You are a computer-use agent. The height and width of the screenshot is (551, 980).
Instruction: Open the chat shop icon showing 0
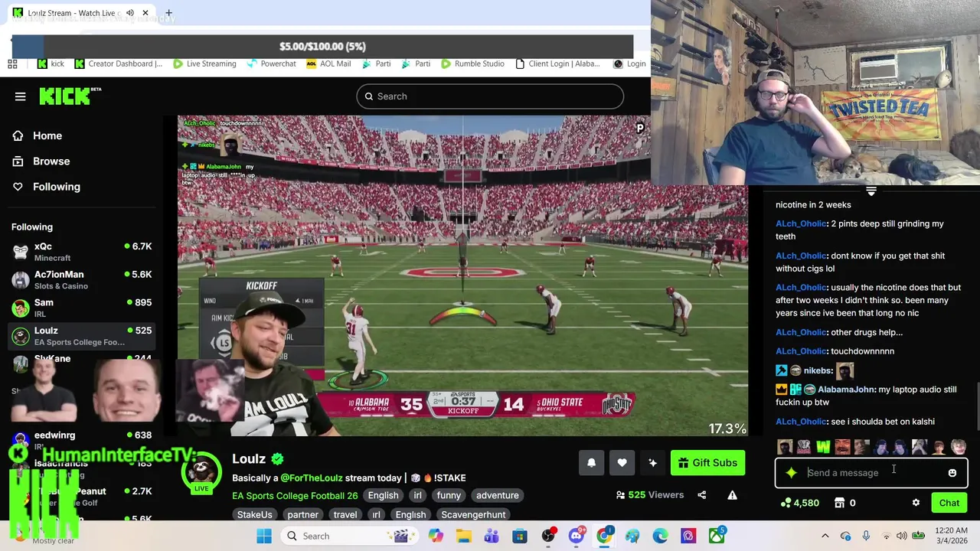pos(844,503)
